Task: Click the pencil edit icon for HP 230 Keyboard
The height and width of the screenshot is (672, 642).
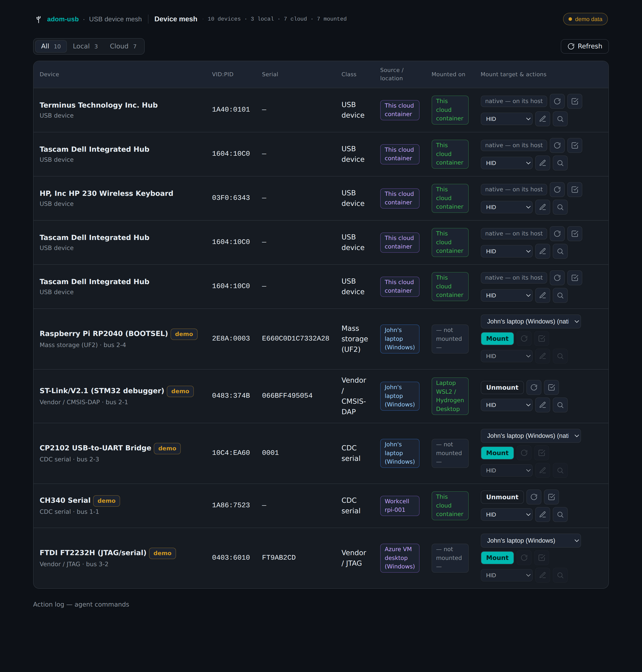Action: point(543,207)
